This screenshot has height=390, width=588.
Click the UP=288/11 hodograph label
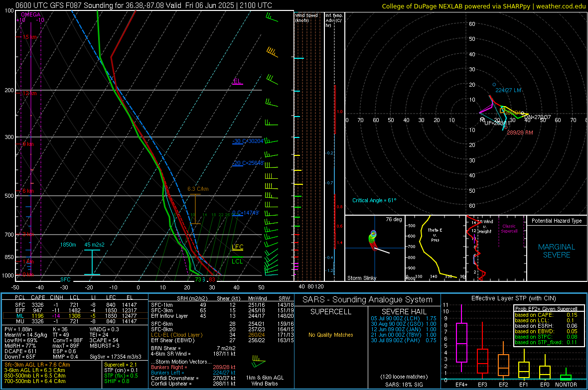497,123
